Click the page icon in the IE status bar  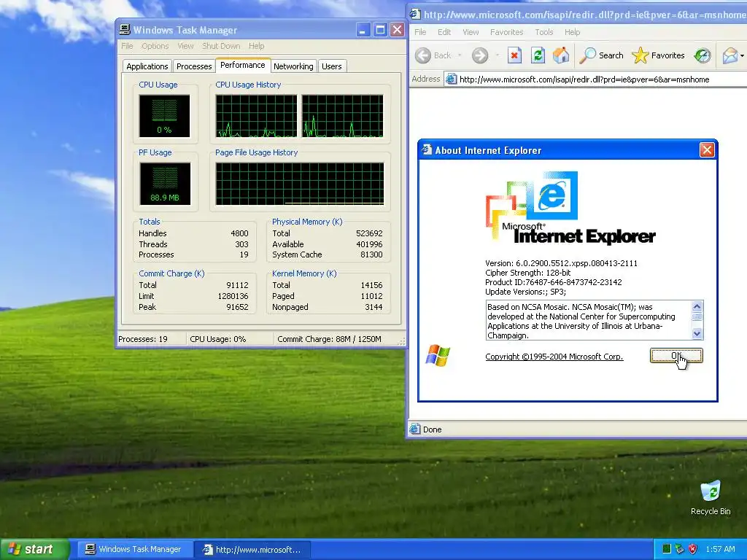click(415, 429)
